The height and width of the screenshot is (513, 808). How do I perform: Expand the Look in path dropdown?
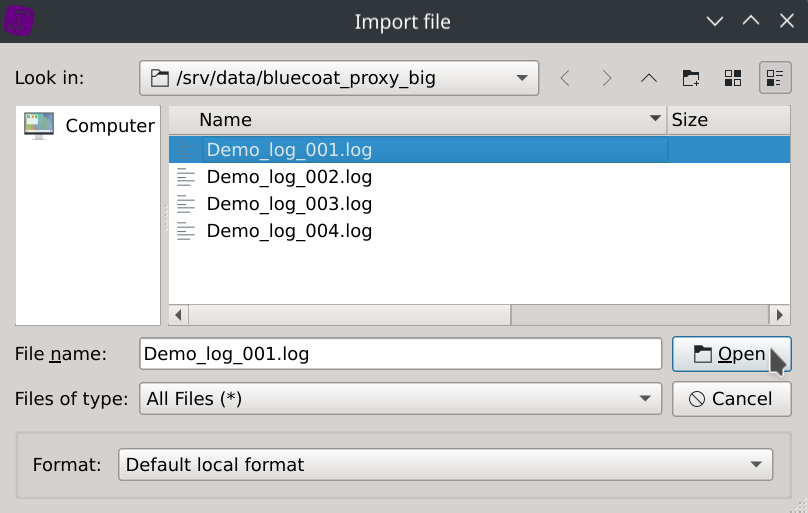click(521, 78)
